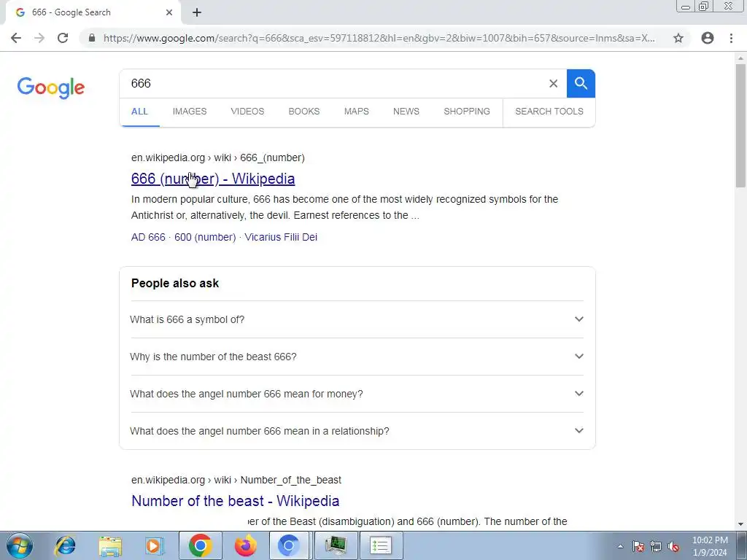Screen dimensions: 747x560
Task: Open the 'AD 666' sitelink
Action: click(148, 237)
